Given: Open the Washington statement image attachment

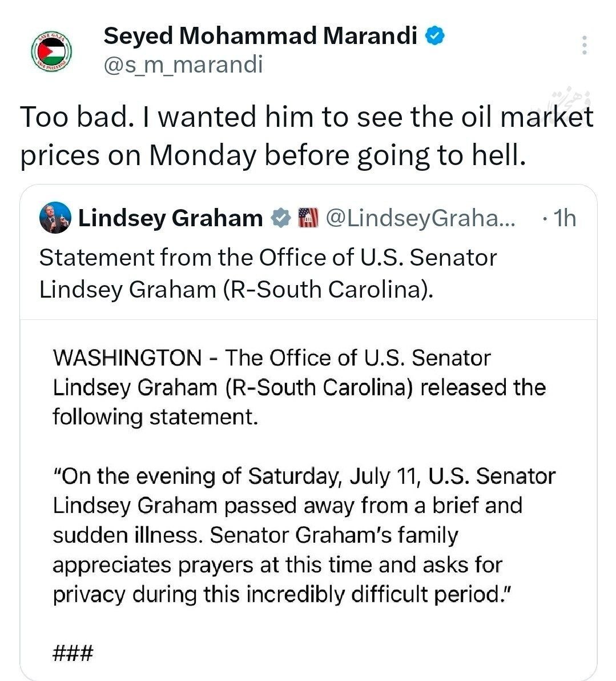Looking at the screenshot, I should 308,499.
